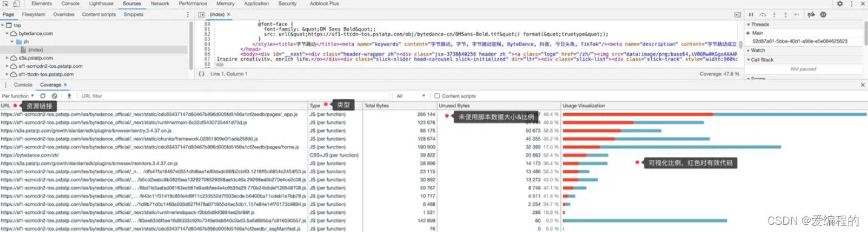The image size is (868, 232).
Task: Select the https://bytedance.com/zh/ coverage row
Action: point(434,155)
